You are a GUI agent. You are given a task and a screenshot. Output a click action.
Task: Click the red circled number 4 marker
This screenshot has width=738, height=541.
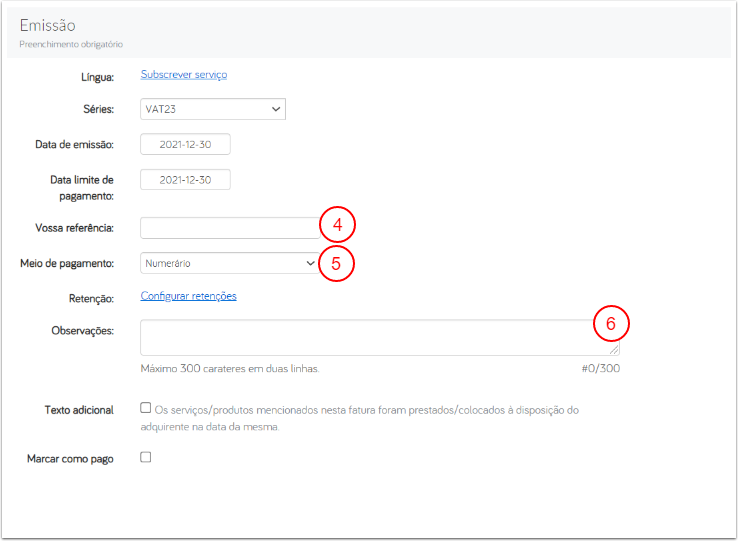(338, 224)
